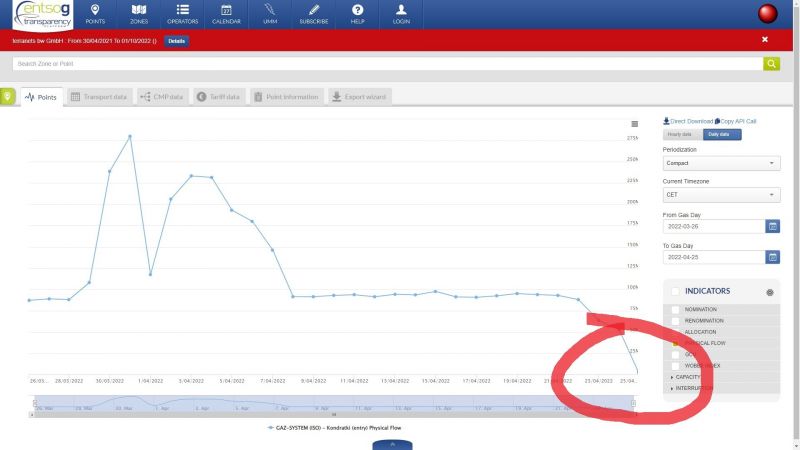
Task: Open the chart hamburger menu icon
Action: click(x=634, y=123)
